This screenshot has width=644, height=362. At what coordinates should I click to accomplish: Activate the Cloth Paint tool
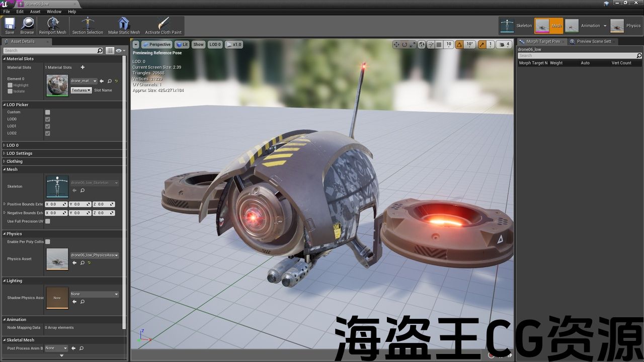coord(163,25)
